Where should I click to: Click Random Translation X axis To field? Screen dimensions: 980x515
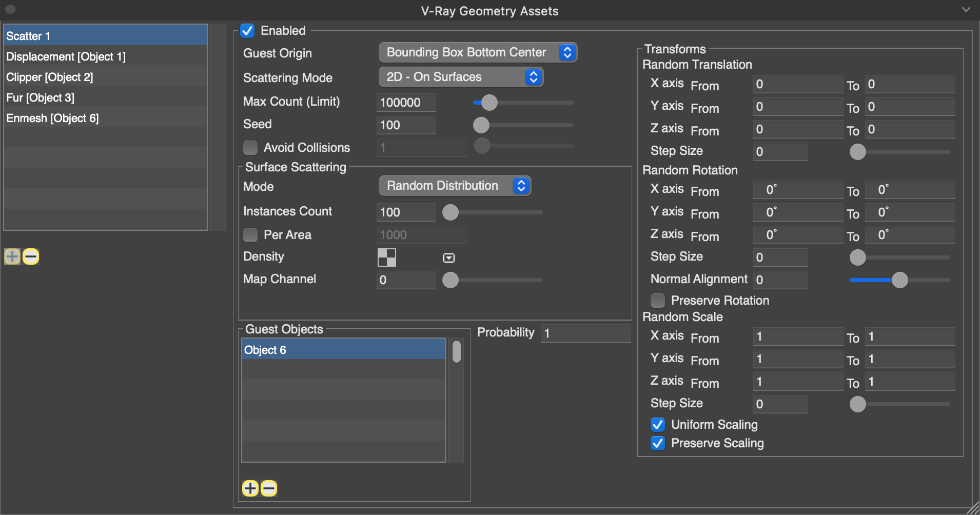tap(910, 84)
